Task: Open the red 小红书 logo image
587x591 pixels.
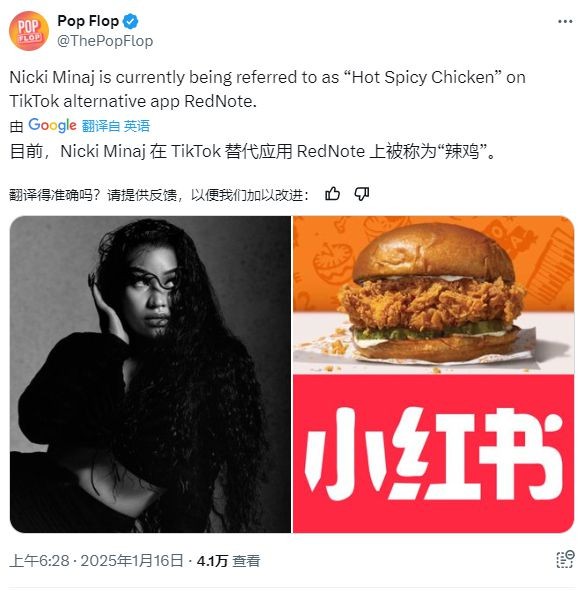Action: (434, 454)
